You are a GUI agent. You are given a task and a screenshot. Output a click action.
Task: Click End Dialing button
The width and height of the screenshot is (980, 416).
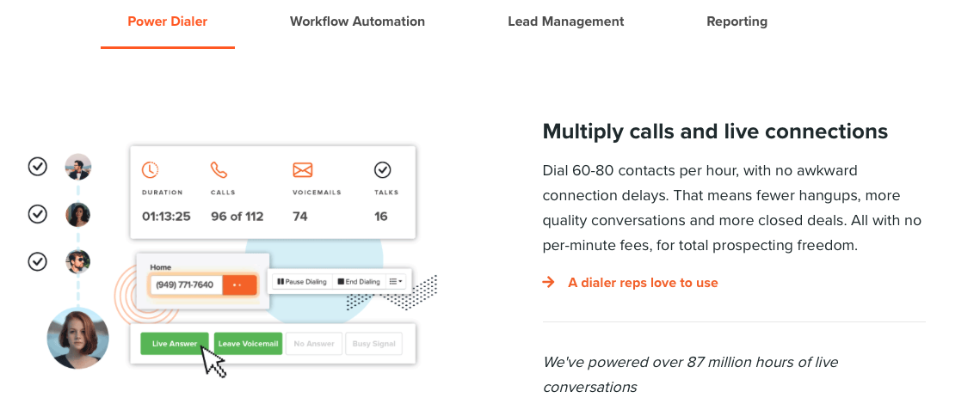tap(359, 282)
